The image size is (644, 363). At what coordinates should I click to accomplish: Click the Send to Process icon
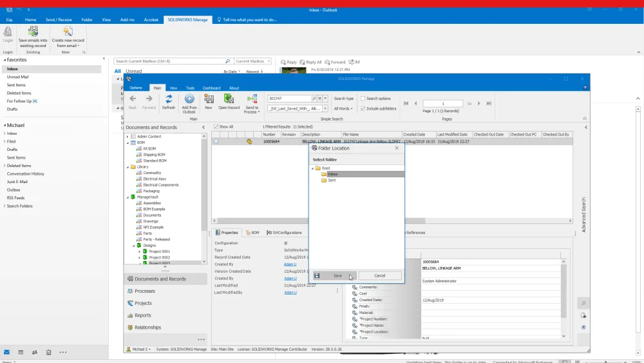click(252, 99)
